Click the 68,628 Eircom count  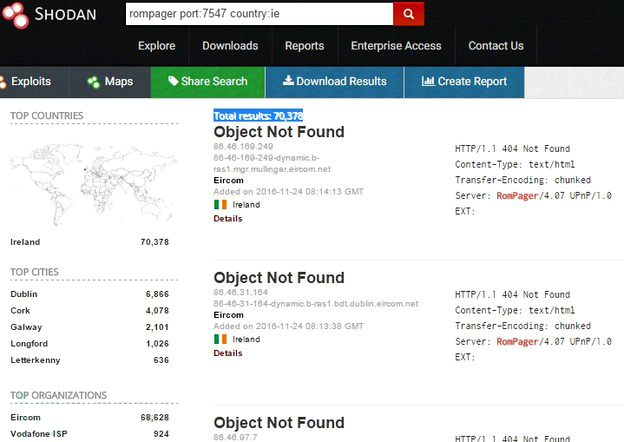coord(155,417)
